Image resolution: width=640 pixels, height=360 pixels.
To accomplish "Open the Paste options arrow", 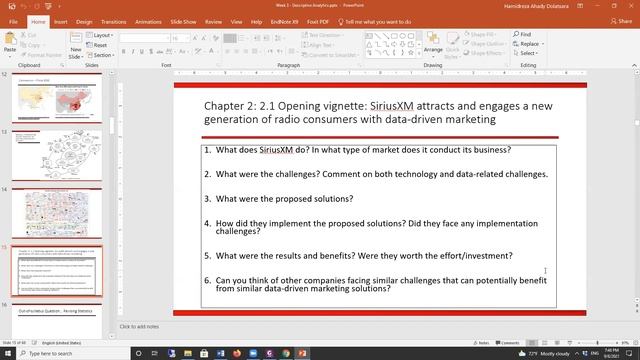I will coord(10,57).
